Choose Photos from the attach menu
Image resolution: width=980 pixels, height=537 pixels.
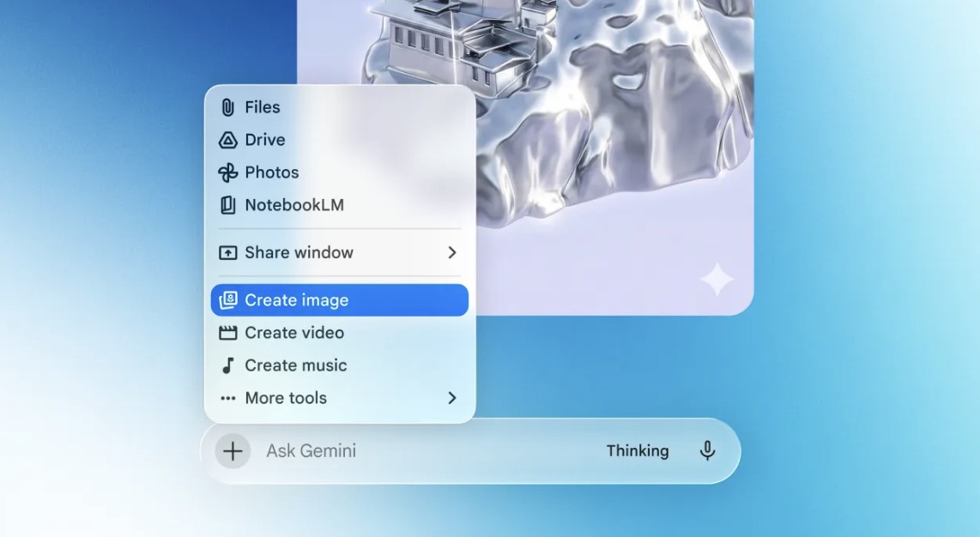click(x=339, y=172)
